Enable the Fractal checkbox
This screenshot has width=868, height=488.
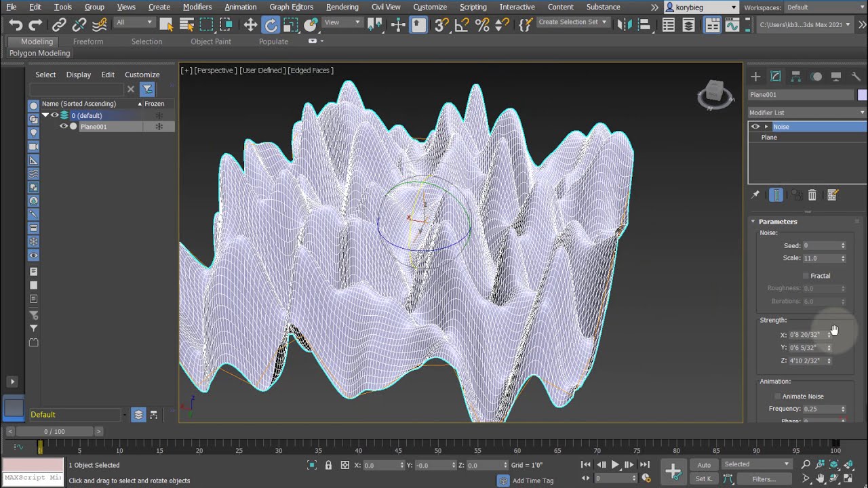click(806, 276)
